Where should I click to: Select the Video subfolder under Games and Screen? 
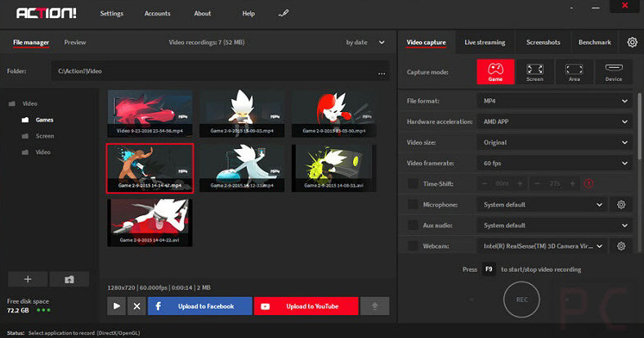(42, 152)
